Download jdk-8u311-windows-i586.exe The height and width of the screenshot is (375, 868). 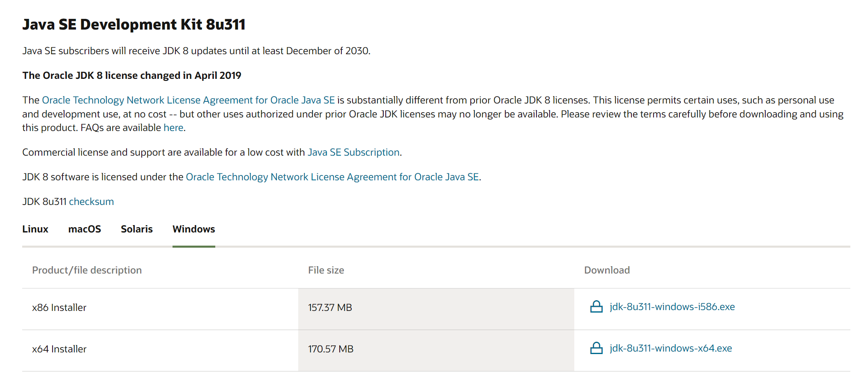point(672,307)
